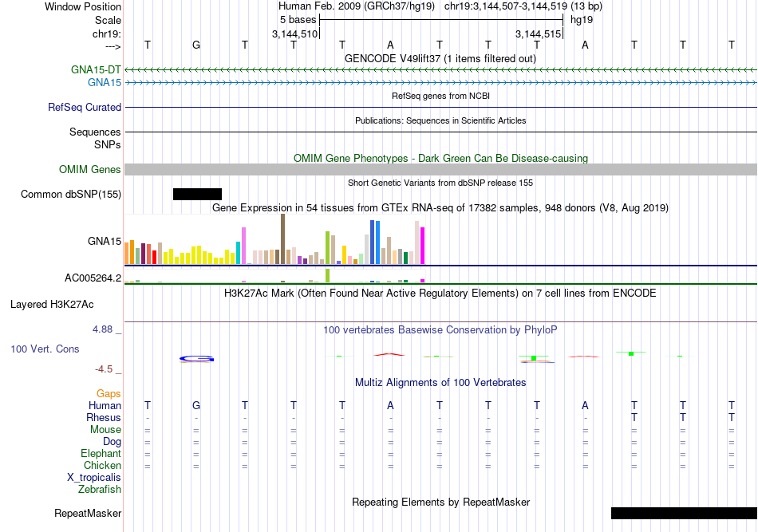Click the blue GNA15 gene label under GENCODE
The width and height of the screenshot is (758, 532).
click(105, 83)
